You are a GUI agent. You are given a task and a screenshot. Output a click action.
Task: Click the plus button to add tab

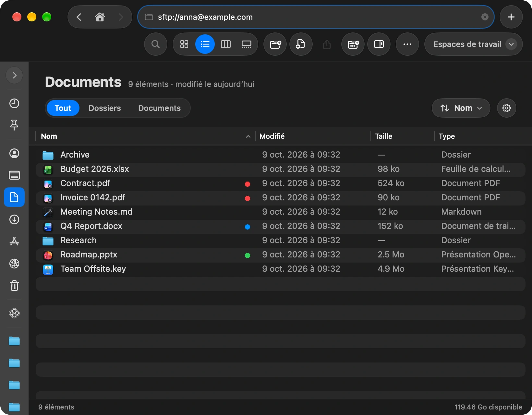coord(511,17)
